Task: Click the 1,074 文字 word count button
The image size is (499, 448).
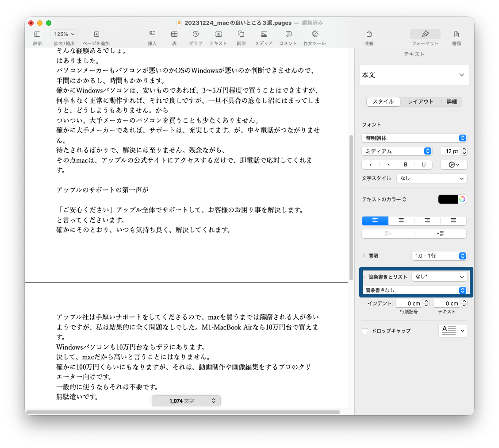Action: (x=186, y=401)
